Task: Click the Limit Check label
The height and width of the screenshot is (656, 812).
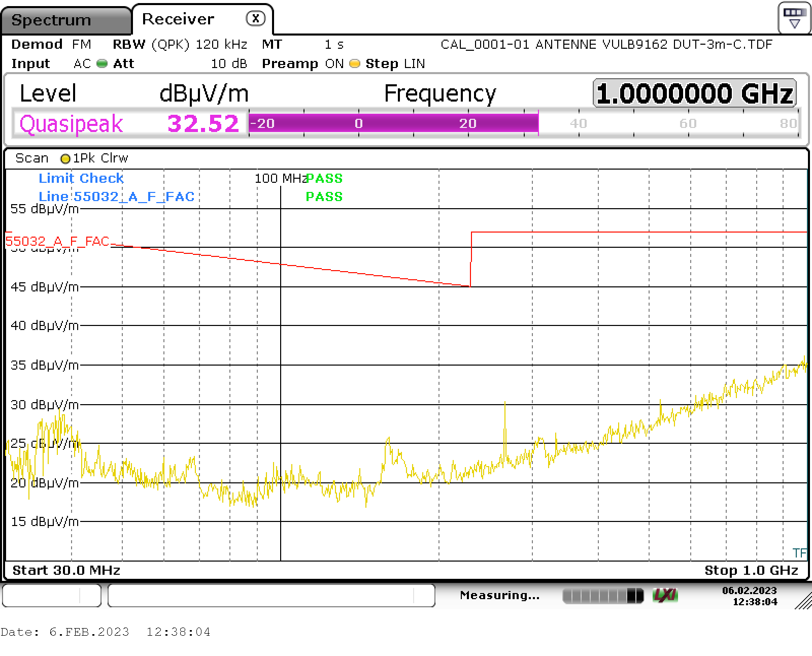Action: [81, 178]
